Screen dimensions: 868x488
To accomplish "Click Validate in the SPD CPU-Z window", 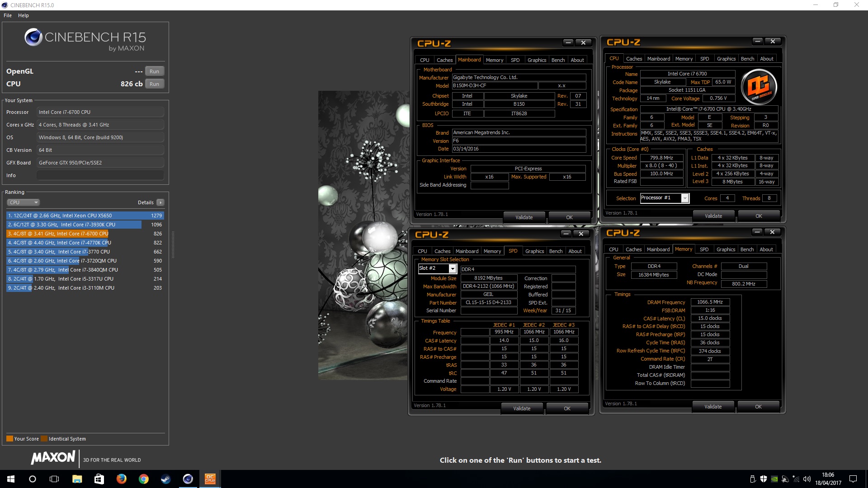I will click(x=522, y=408).
